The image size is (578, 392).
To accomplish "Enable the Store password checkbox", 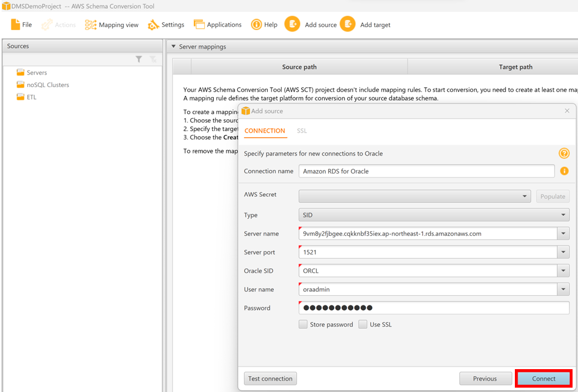I will (x=303, y=324).
